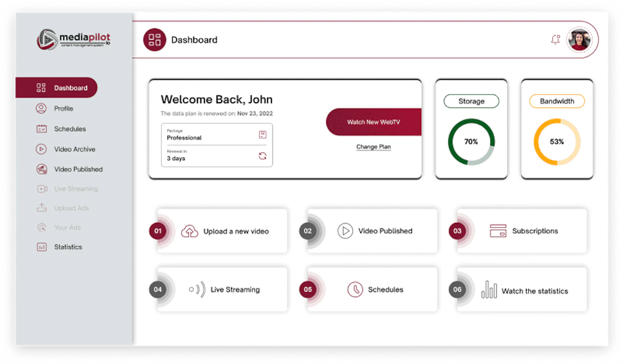Click the Schedules card clock icon
The image size is (623, 364).
pyautogui.click(x=355, y=289)
